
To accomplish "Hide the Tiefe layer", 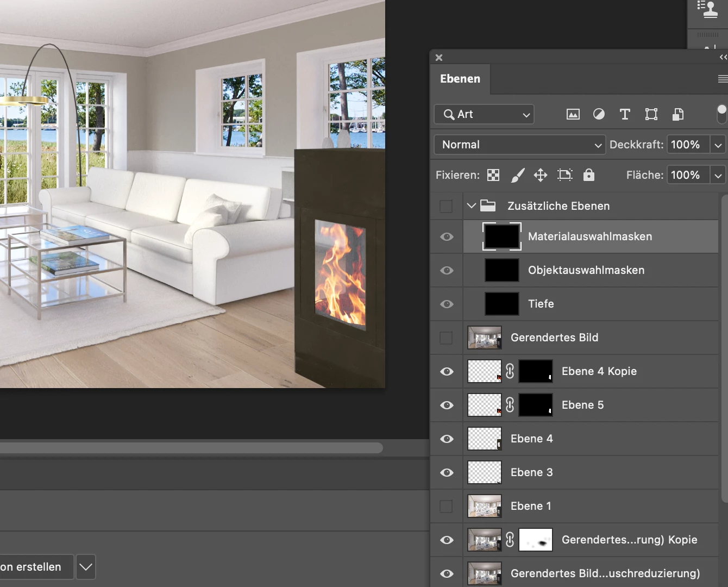I will [447, 304].
